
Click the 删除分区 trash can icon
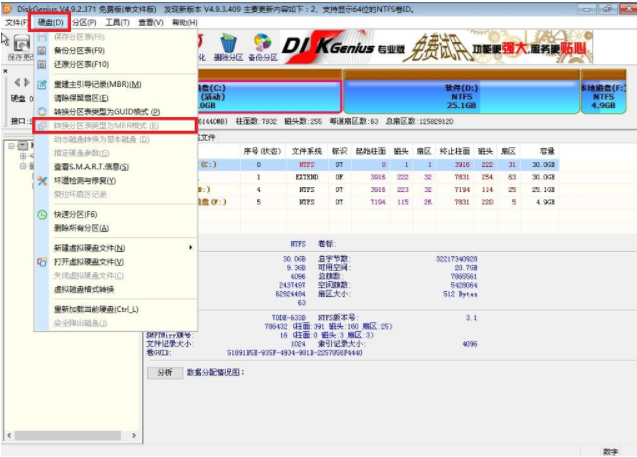pos(228,43)
